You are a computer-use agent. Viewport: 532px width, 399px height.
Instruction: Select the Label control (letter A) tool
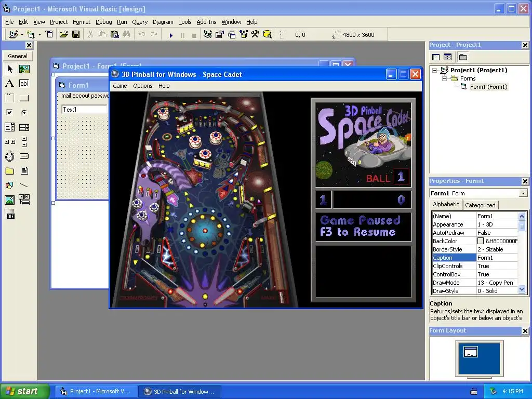click(x=10, y=84)
